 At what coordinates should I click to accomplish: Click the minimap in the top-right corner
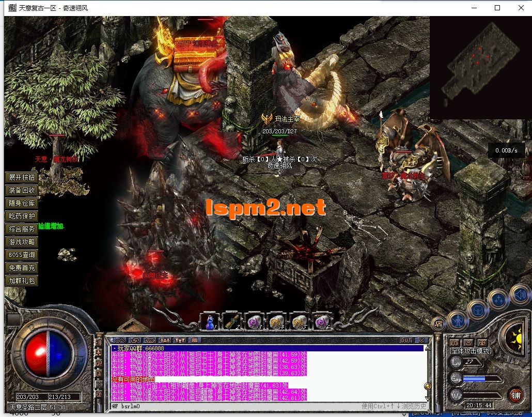[481, 68]
